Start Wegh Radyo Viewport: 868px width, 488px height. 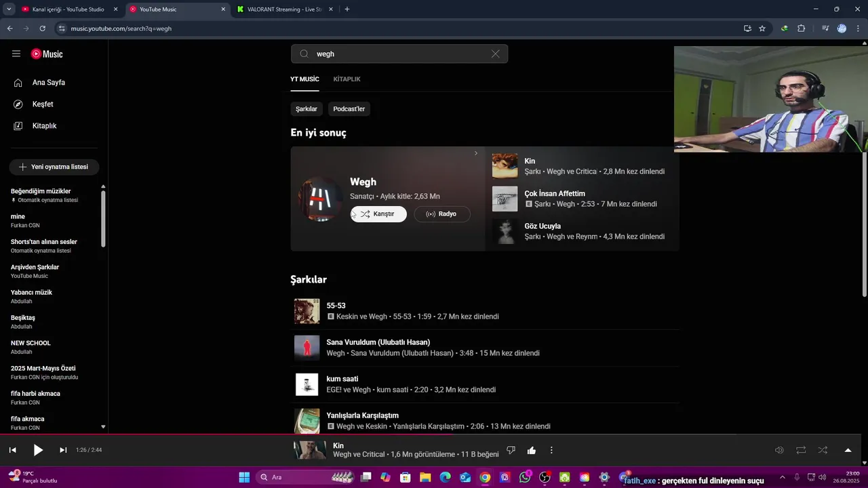(x=442, y=214)
